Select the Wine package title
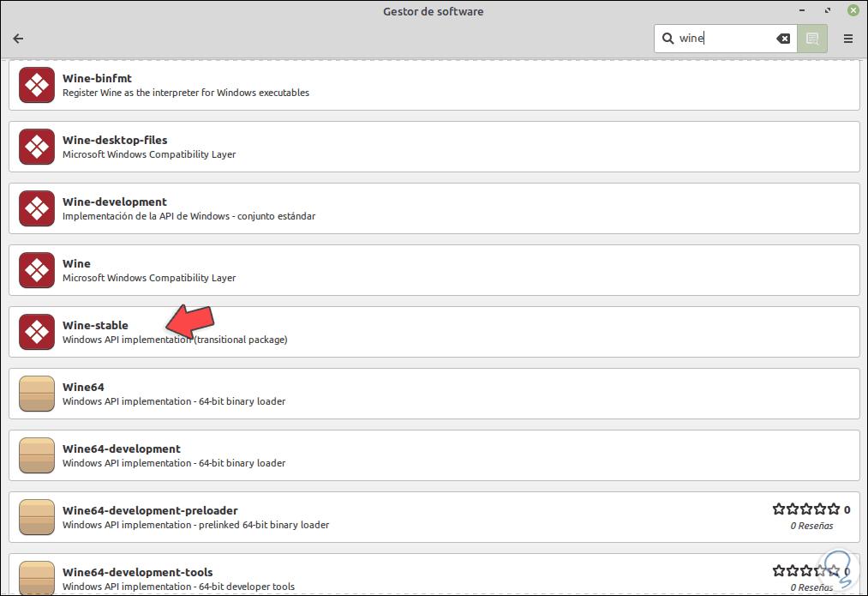Image resolution: width=868 pixels, height=596 pixels. click(76, 263)
